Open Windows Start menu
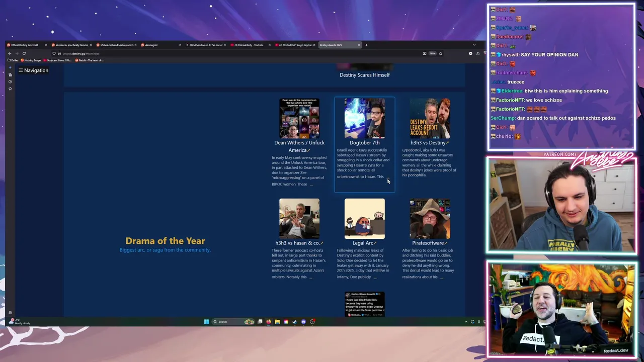This screenshot has height=362, width=644. pos(206,322)
